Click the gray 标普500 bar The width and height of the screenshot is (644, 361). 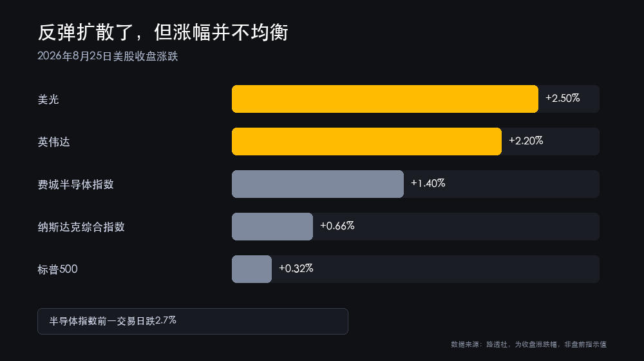tap(252, 269)
